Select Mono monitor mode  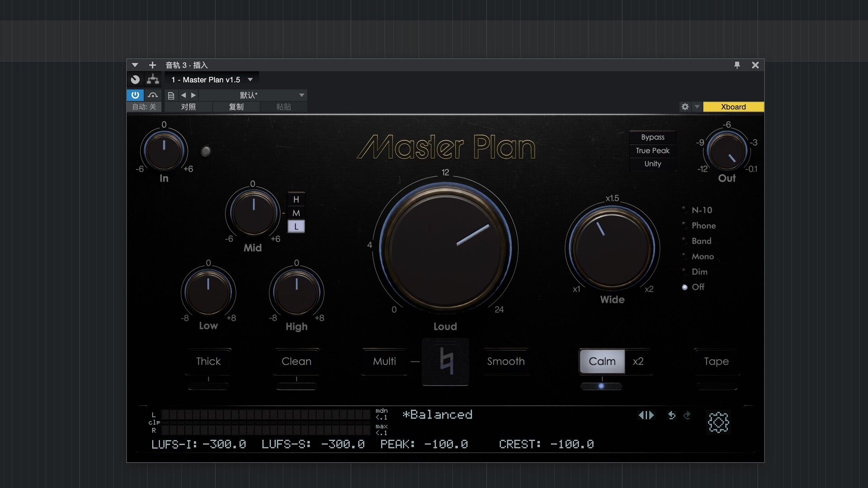point(698,256)
